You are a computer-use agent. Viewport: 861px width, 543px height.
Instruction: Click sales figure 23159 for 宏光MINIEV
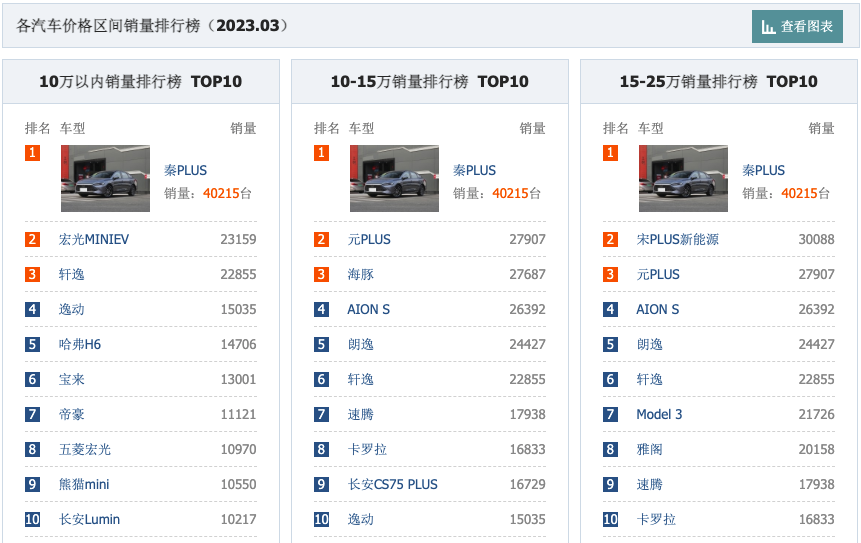[x=238, y=239]
